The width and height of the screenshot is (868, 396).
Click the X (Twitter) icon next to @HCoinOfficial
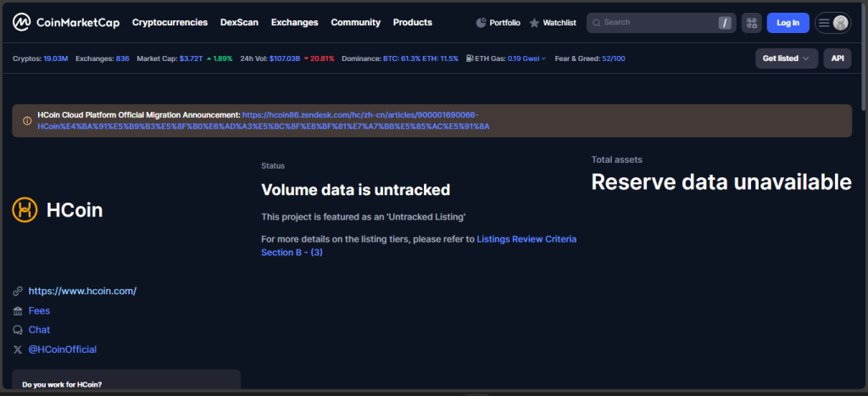pos(18,349)
